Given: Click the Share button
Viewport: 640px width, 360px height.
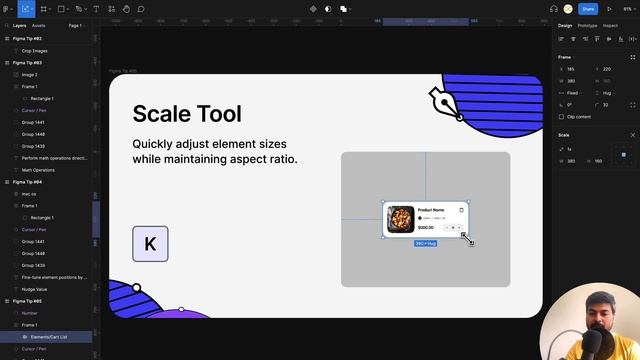Looking at the screenshot, I should click(588, 9).
